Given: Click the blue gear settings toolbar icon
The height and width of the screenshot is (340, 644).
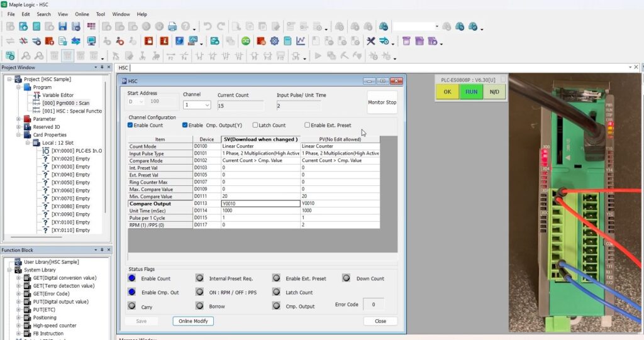Looking at the screenshot, I should coord(274,41).
